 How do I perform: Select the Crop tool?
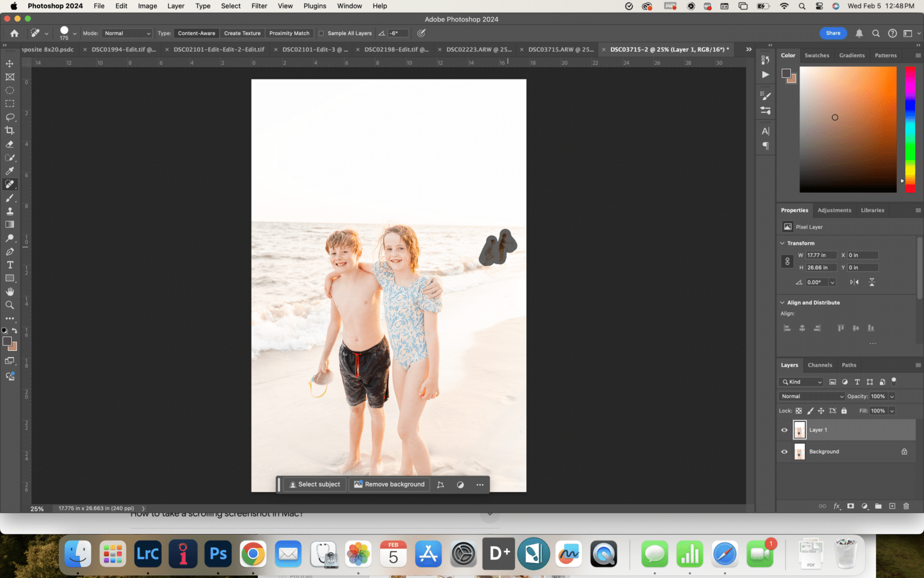point(10,130)
